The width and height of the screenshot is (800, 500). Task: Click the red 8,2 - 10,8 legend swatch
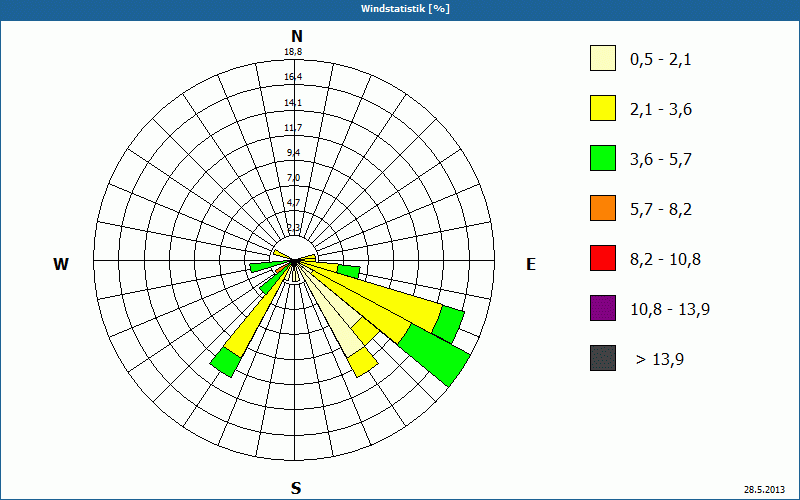603,258
